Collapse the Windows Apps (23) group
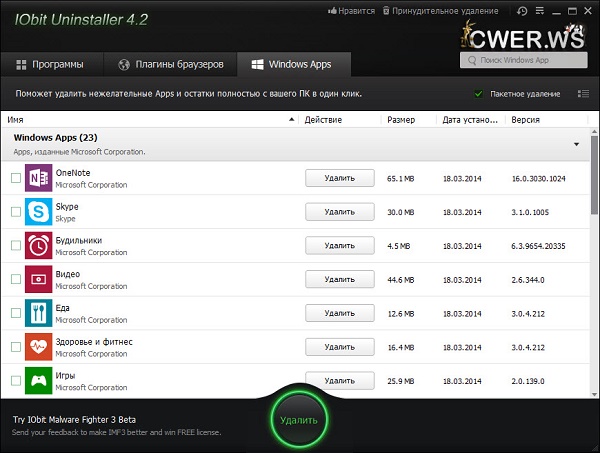Image resolution: width=600 pixels, height=453 pixels. coord(577,144)
